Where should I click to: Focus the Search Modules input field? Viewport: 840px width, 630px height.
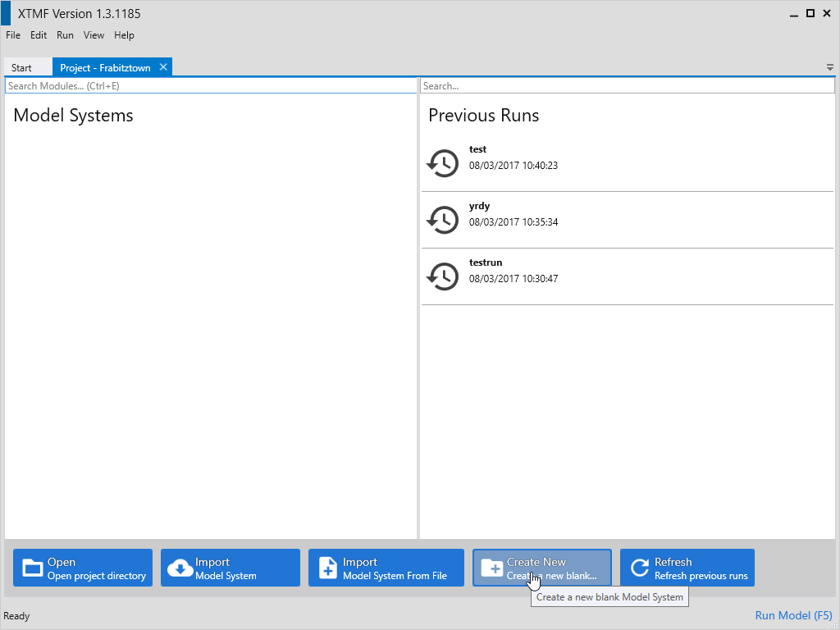point(211,85)
